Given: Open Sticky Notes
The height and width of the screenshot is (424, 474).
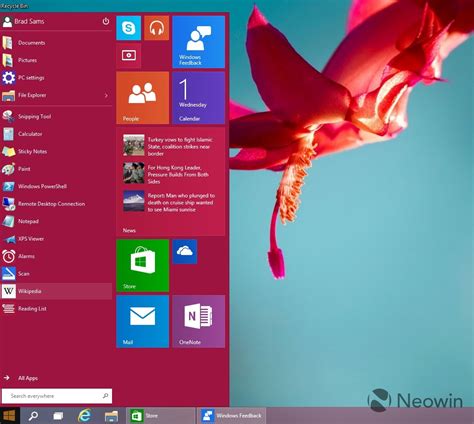Looking at the screenshot, I should tap(57, 151).
